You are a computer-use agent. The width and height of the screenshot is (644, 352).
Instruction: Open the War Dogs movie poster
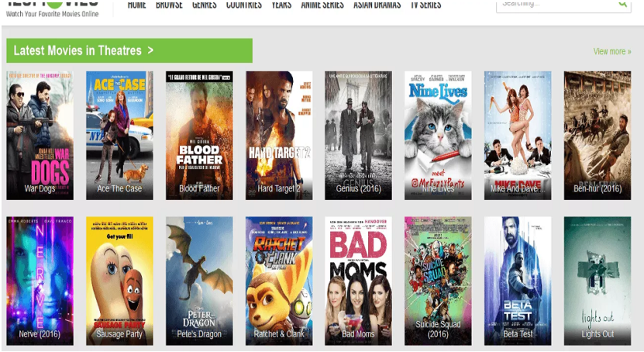click(40, 136)
